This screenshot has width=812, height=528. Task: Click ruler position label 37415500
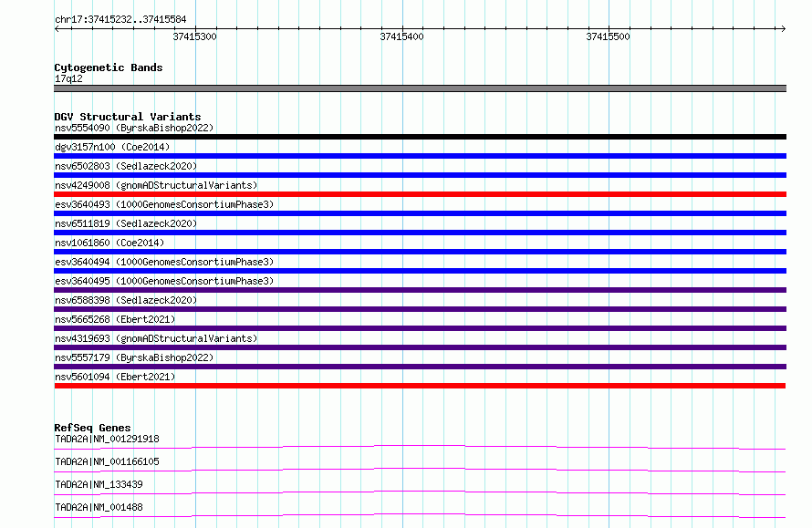[x=608, y=36]
